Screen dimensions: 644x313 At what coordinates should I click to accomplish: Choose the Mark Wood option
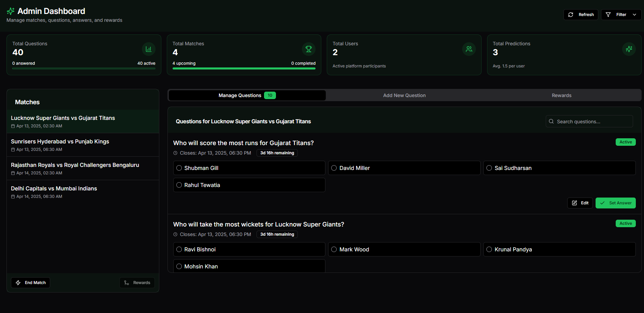pyautogui.click(x=404, y=249)
